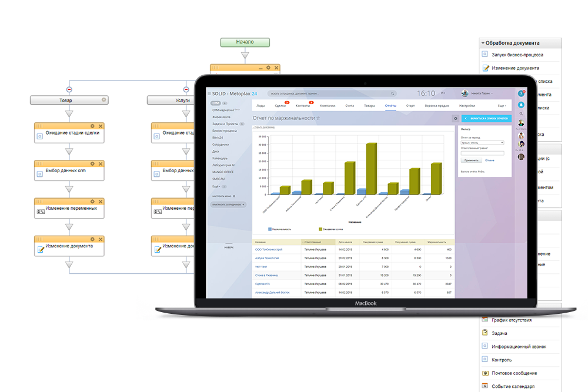The height and width of the screenshot is (392, 588).
Task: Collapse the 'Обработка документа' section
Action: tap(483, 43)
